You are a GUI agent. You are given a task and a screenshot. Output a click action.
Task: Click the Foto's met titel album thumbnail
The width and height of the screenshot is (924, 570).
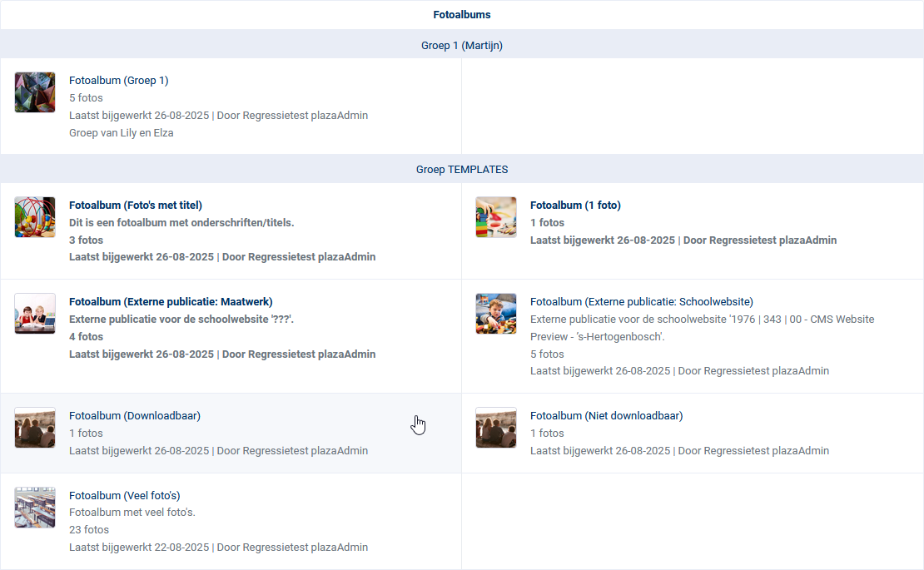tap(35, 217)
